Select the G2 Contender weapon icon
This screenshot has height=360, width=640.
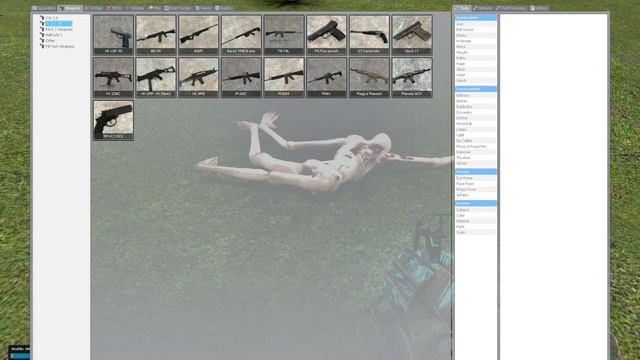(369, 35)
